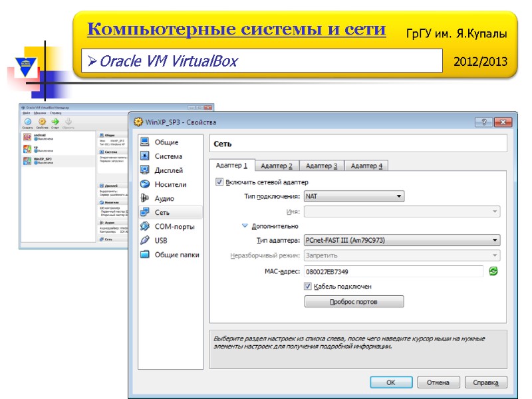The image size is (532, 399).
Task: Select the Дисплей monitor icon
Action: 145,170
